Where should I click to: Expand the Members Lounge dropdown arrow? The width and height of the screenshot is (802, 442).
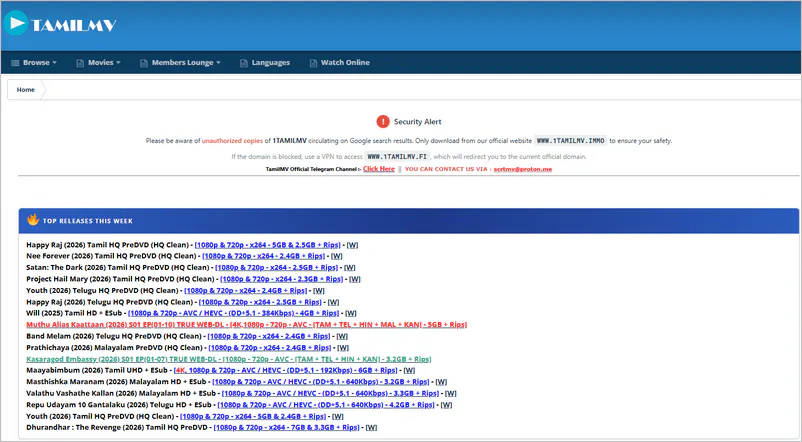tap(220, 63)
